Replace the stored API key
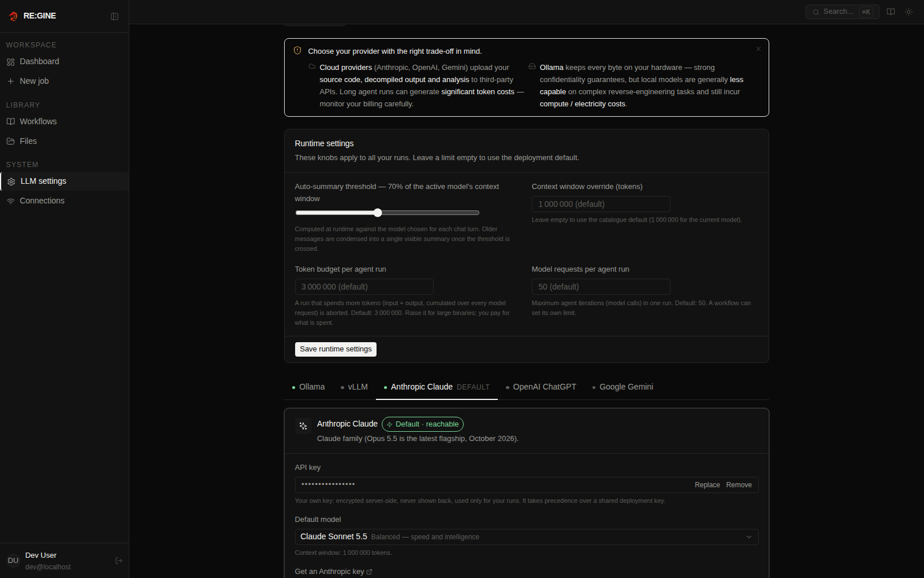The image size is (924, 578). [x=707, y=485]
